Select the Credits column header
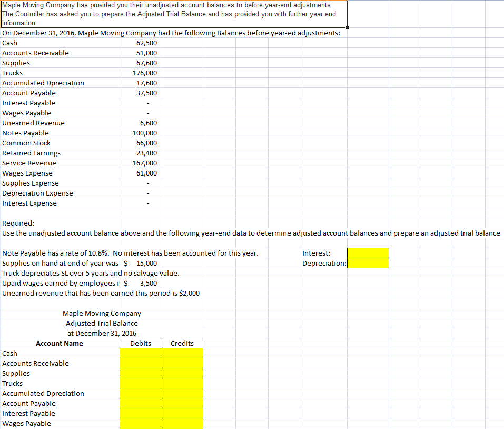Image resolution: width=504 pixels, height=429 pixels. pos(182,343)
